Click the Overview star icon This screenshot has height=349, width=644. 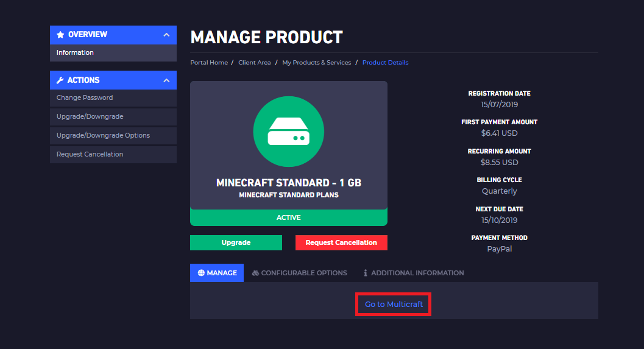(x=60, y=35)
